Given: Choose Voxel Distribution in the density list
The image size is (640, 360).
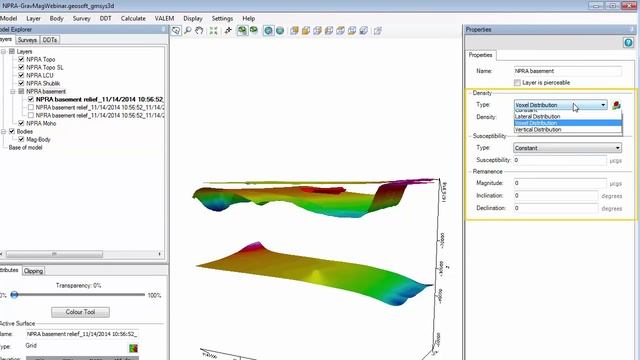Looking at the screenshot, I should [x=568, y=123].
